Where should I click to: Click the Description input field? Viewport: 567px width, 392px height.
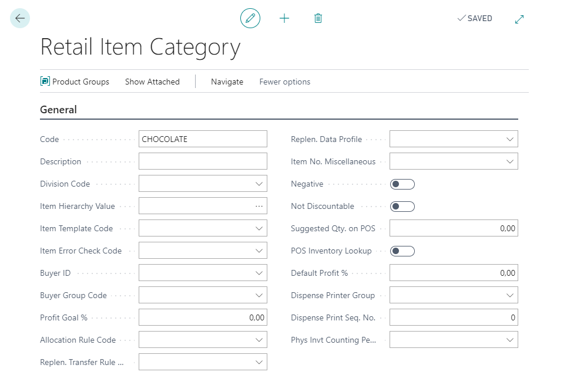[x=203, y=161]
